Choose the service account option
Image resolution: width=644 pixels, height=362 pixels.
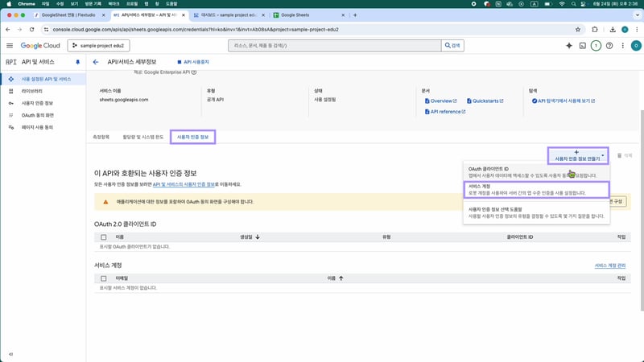(536, 190)
